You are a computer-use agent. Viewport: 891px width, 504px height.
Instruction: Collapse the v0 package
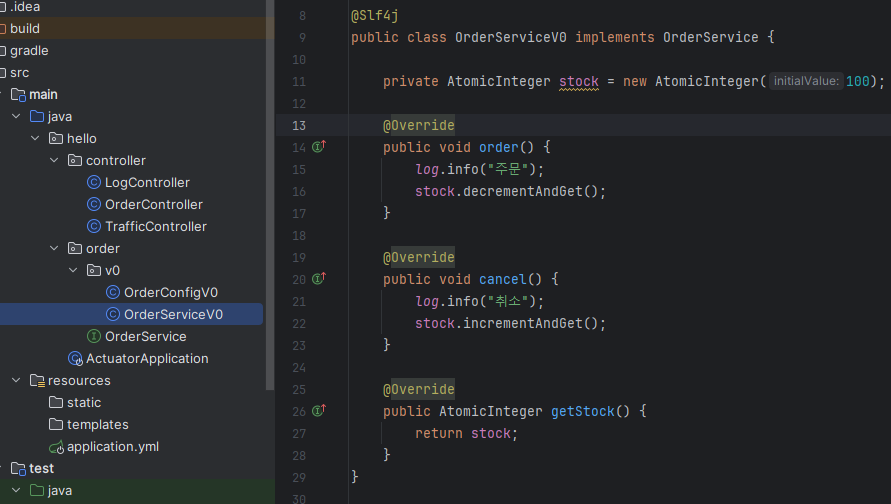pos(73,270)
